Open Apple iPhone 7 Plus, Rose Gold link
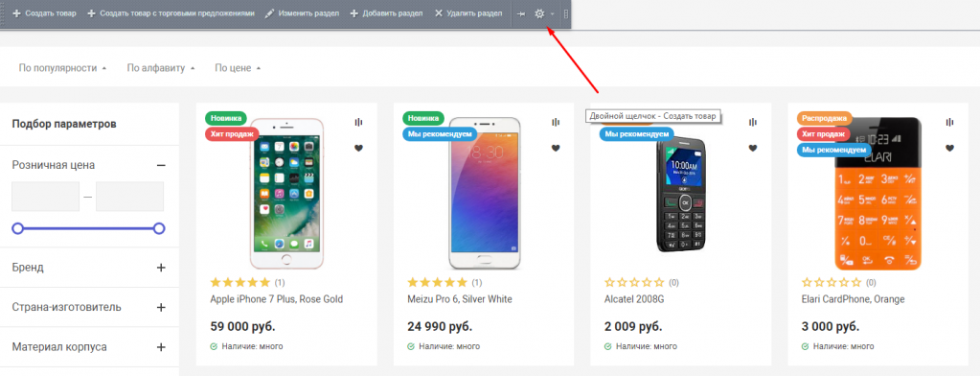The width and height of the screenshot is (980, 376). pos(276,299)
